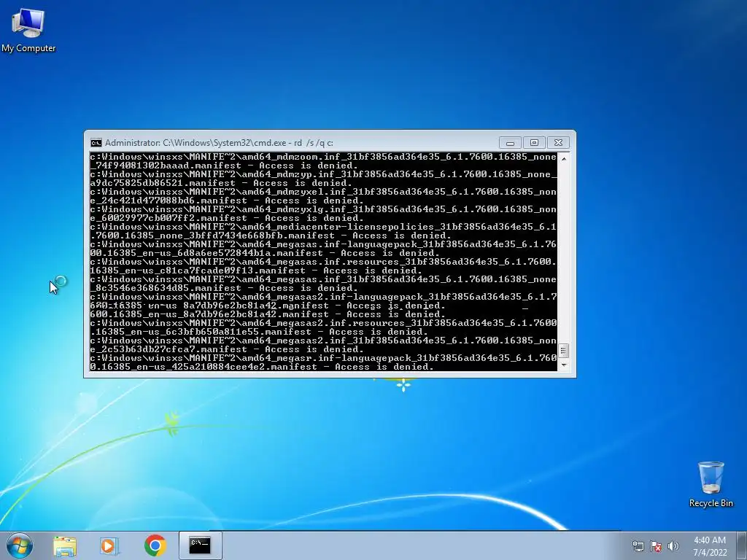Open the Windows Start menu orb
The height and width of the screenshot is (560, 747).
pyautogui.click(x=19, y=545)
